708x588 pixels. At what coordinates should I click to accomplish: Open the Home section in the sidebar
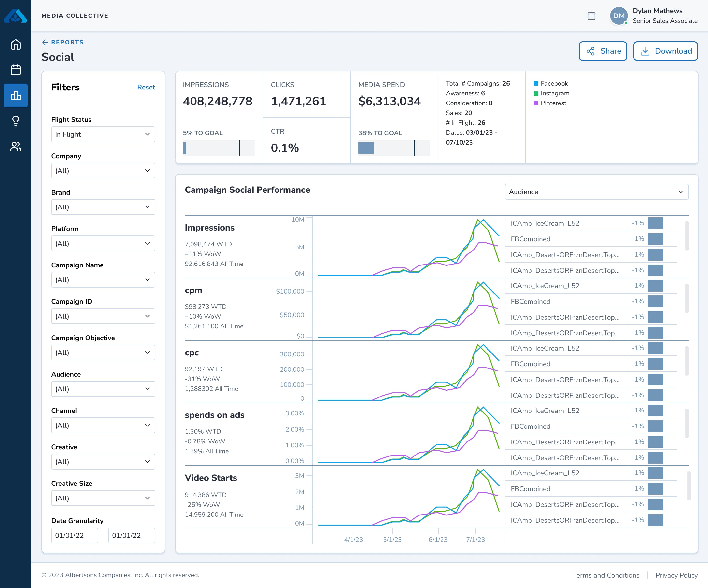click(15, 44)
